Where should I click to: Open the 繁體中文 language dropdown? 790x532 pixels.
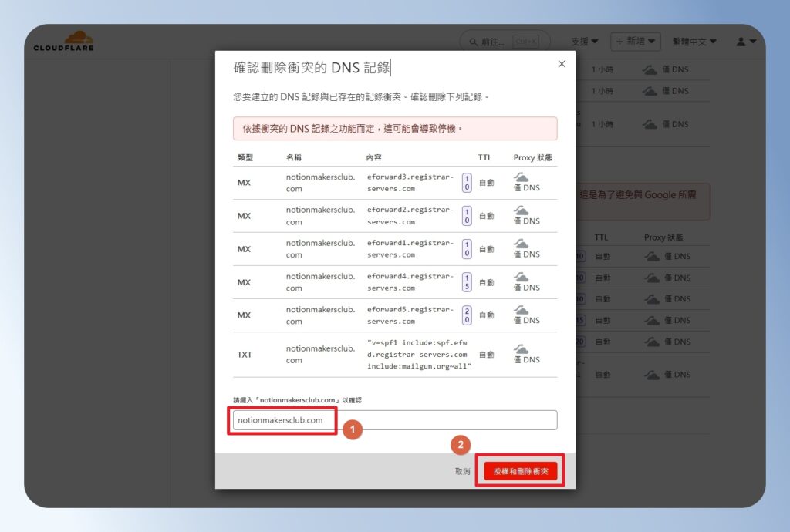[694, 42]
